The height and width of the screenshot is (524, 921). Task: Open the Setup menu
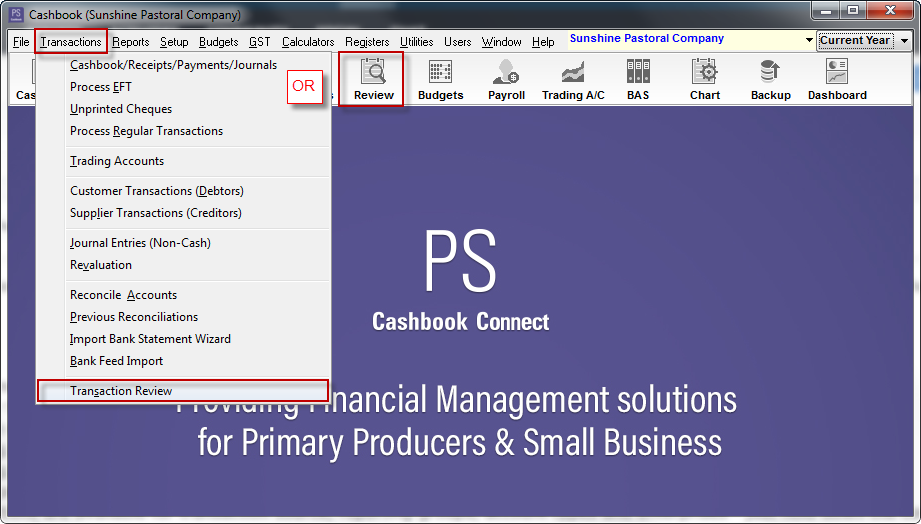click(x=174, y=42)
